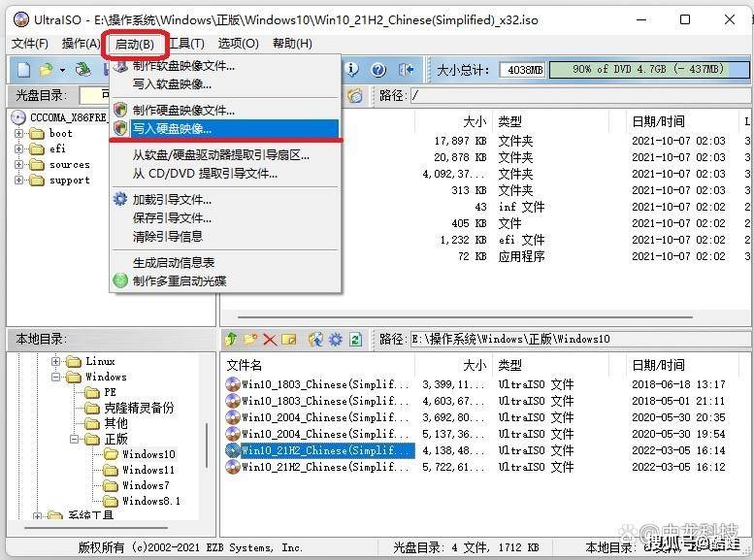
Task: Click the exit door toolbar icon
Action: point(406,70)
